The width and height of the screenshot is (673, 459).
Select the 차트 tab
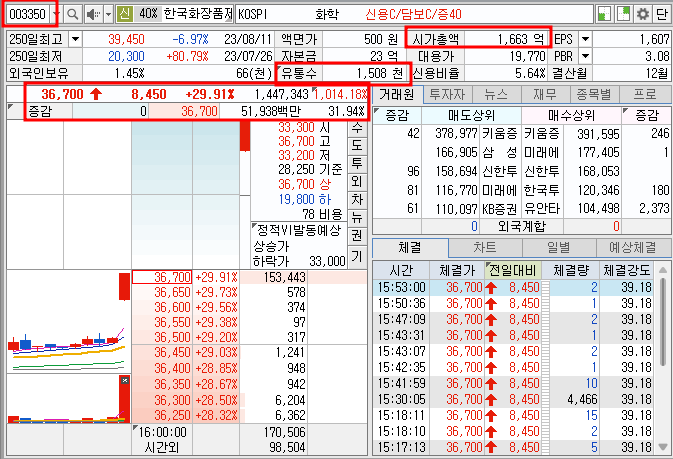tap(485, 247)
